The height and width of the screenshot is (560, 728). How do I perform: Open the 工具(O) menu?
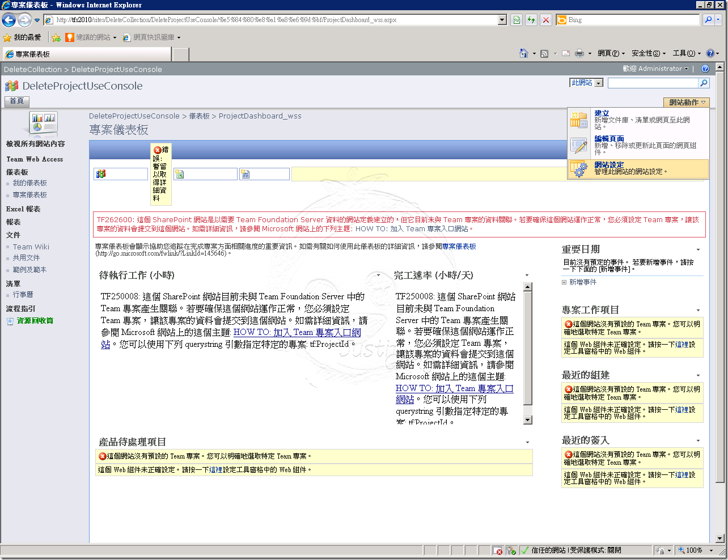pyautogui.click(x=687, y=53)
